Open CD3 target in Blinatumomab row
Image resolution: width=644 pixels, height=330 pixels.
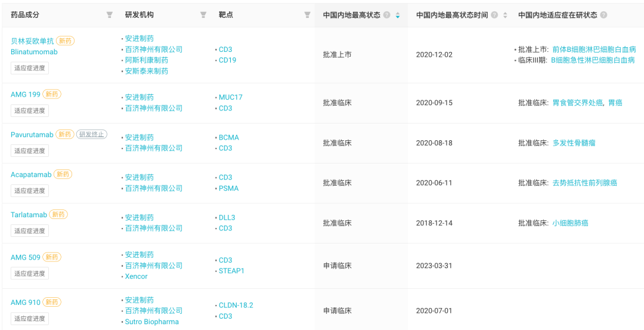(225, 50)
